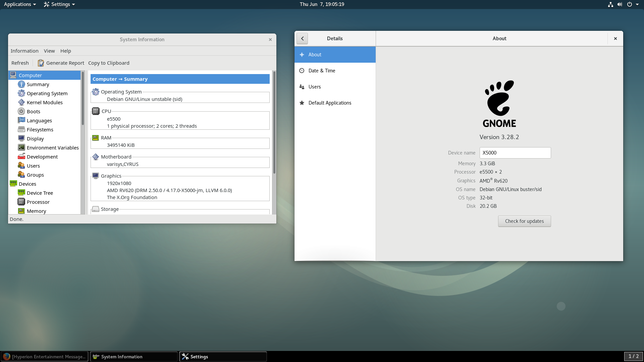Click Copy to Clipboard button

click(109, 63)
